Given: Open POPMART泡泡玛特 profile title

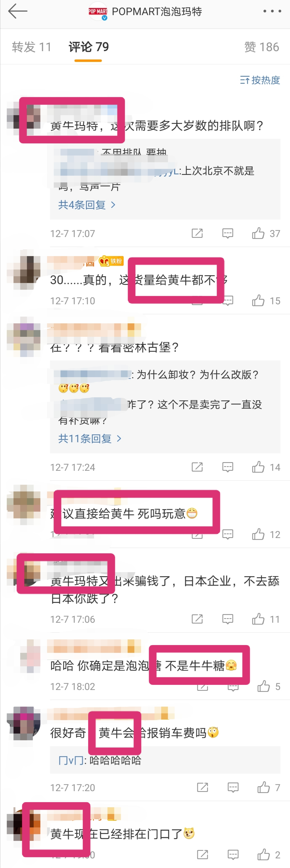Looking at the screenshot, I should 157,12.
